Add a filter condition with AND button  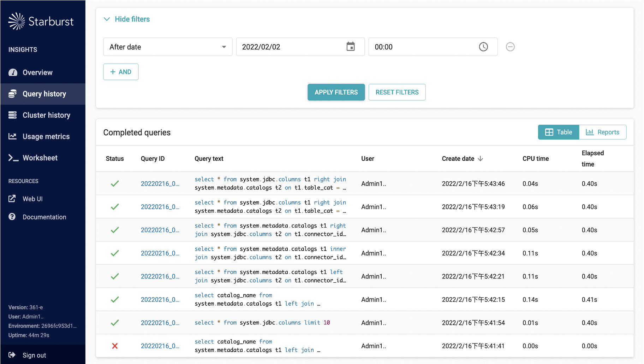(121, 72)
